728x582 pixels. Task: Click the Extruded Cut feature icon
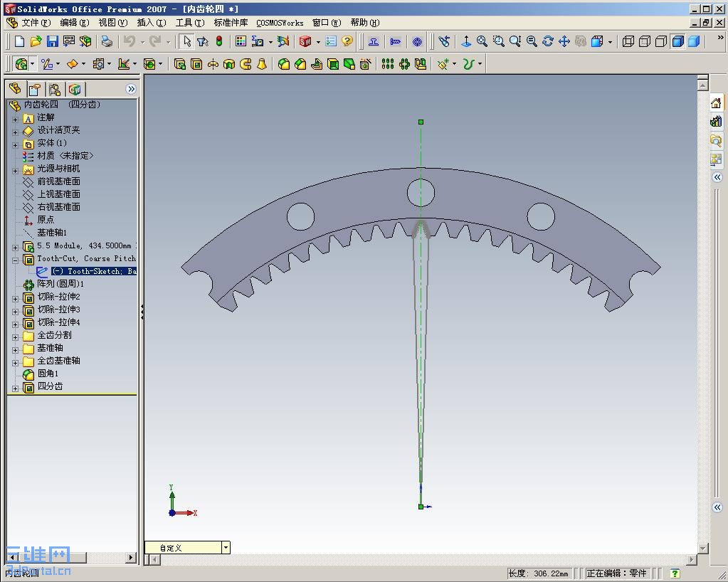point(196,64)
